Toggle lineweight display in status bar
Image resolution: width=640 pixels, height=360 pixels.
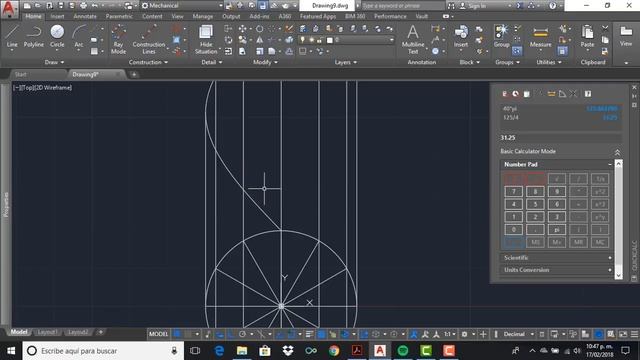point(309,334)
